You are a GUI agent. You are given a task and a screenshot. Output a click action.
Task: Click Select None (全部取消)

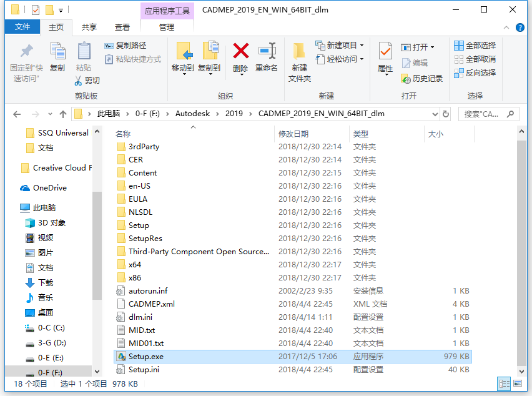click(x=475, y=59)
